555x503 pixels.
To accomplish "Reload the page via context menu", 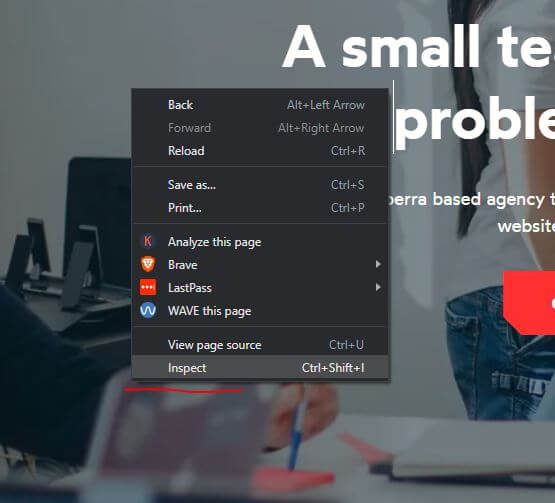I will (x=261, y=151).
